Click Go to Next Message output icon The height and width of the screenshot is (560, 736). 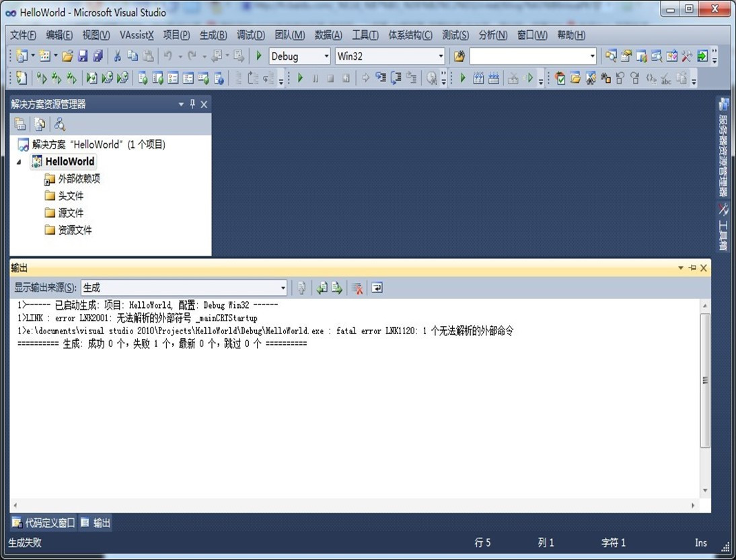click(336, 288)
